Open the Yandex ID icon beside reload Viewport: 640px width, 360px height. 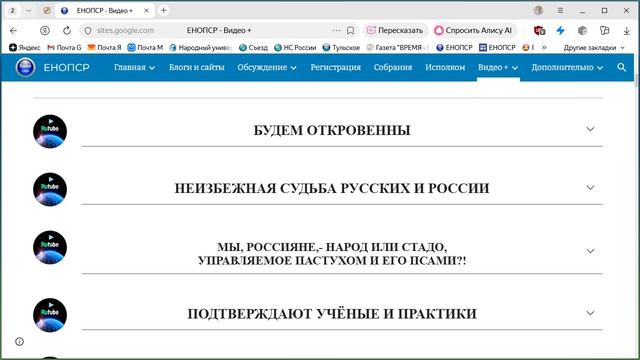pyautogui.click(x=45, y=31)
